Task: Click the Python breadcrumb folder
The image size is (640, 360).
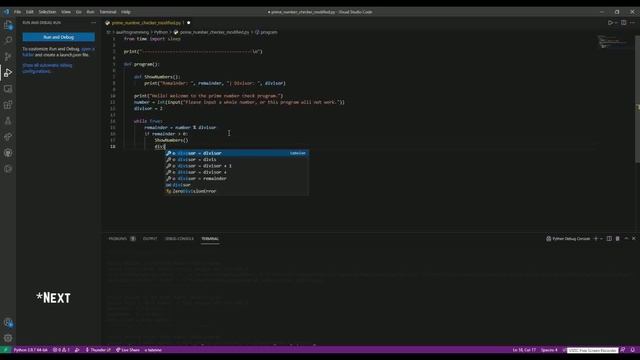Action: pos(161,32)
